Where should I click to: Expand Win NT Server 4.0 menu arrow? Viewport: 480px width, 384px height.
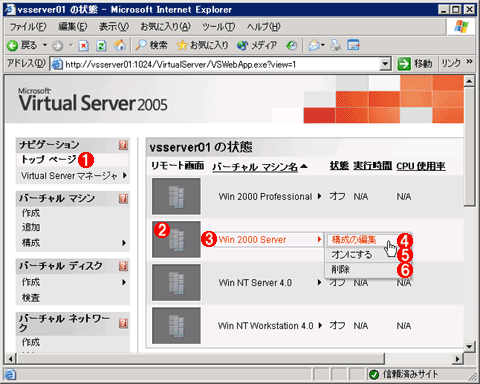319,282
